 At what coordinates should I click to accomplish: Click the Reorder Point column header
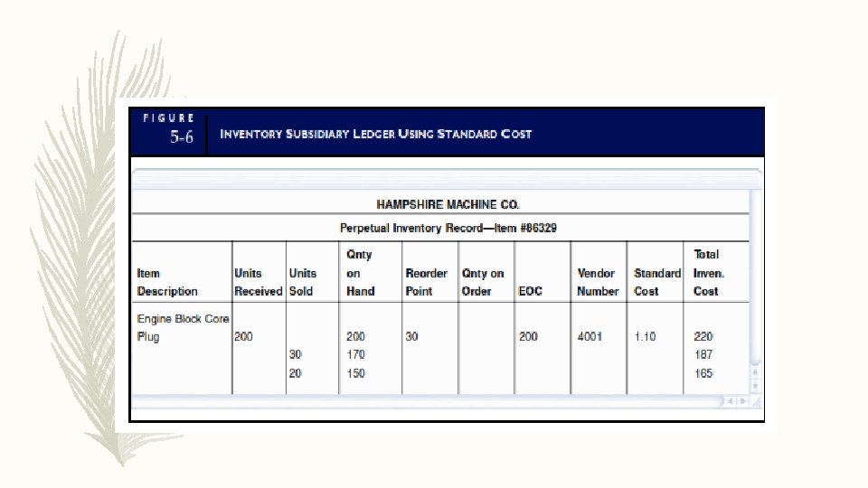[x=426, y=282]
